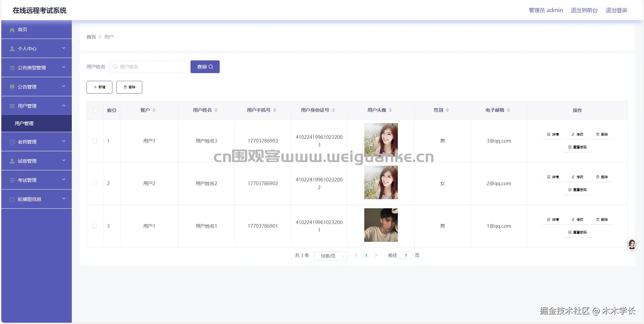Click the clock icon beside 老师管理
This screenshot has height=324, width=644.
(12, 142)
